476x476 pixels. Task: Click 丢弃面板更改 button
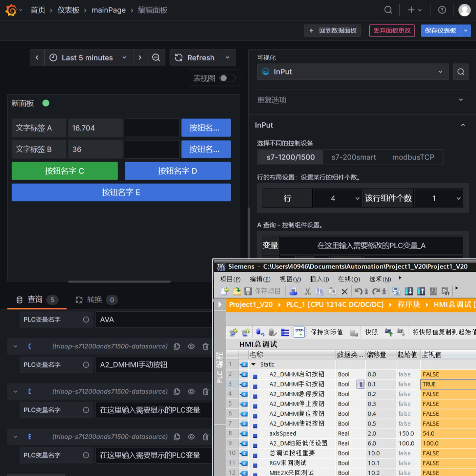coord(392,30)
